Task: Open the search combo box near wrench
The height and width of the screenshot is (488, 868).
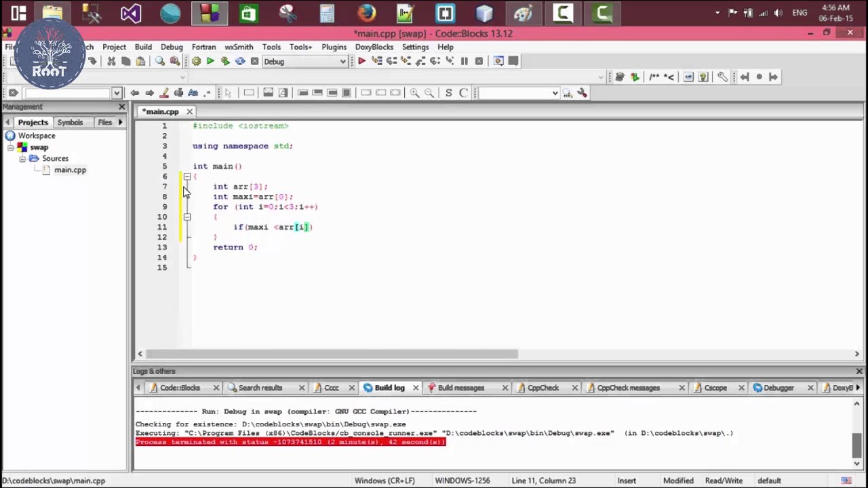Action: pyautogui.click(x=519, y=93)
